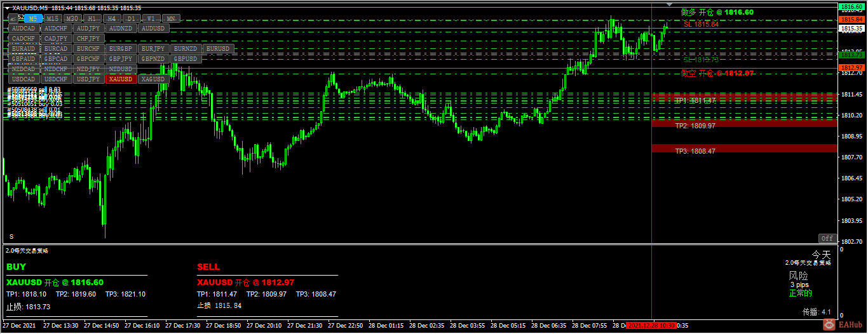
Task: Select the NZDUSD symbol button
Action: point(121,69)
